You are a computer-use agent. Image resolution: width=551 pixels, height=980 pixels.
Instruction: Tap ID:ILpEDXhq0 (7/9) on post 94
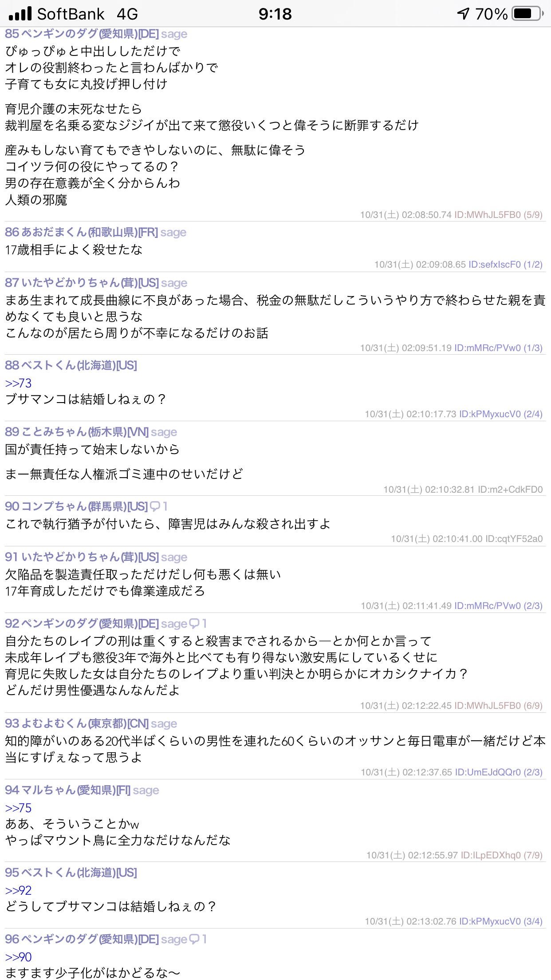pos(501,855)
